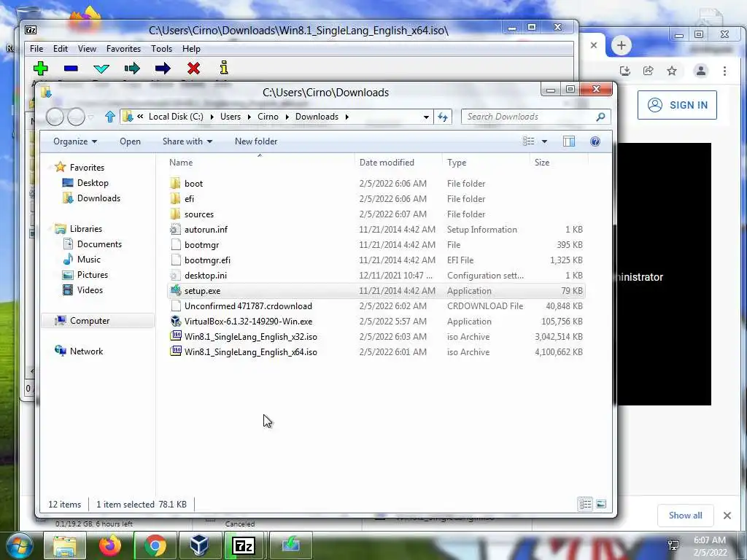The width and height of the screenshot is (747, 560).
Task: Select Computer in navigation pane
Action: coord(97,321)
